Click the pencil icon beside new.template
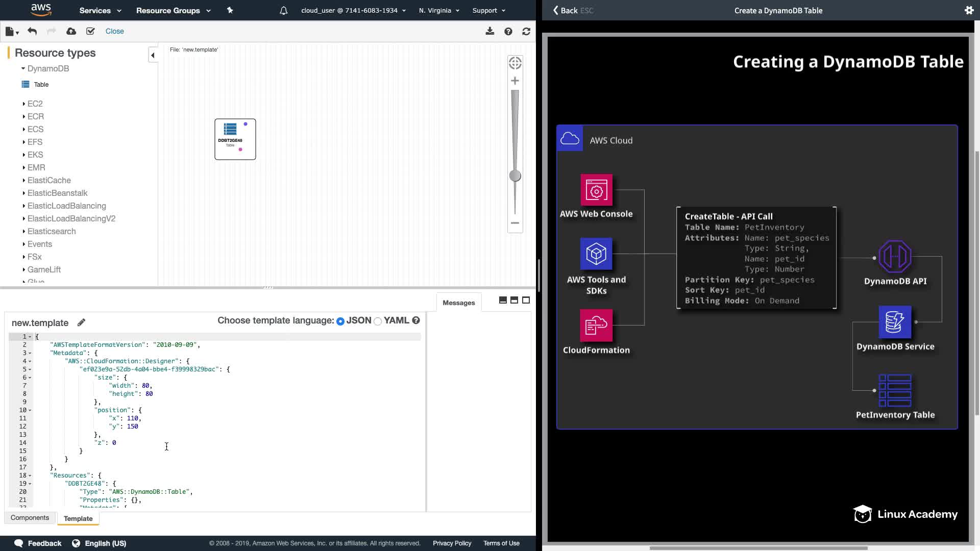This screenshot has width=980, height=551. pyautogui.click(x=81, y=322)
